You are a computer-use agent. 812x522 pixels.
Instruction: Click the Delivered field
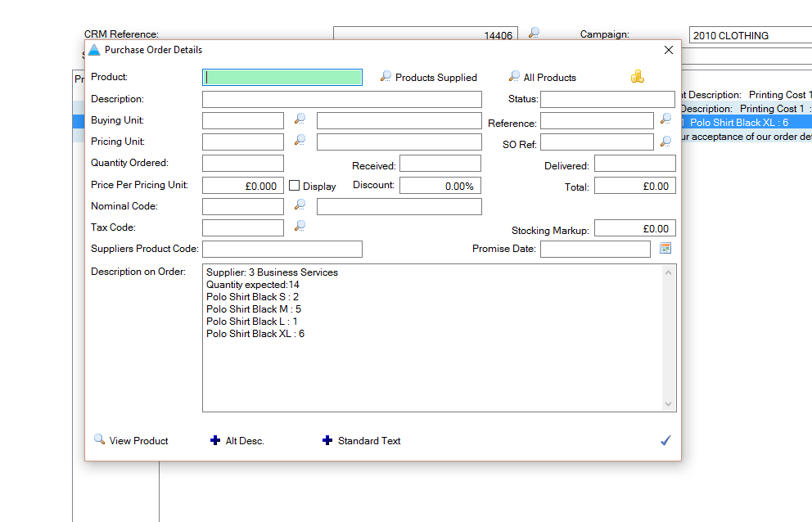click(x=635, y=163)
